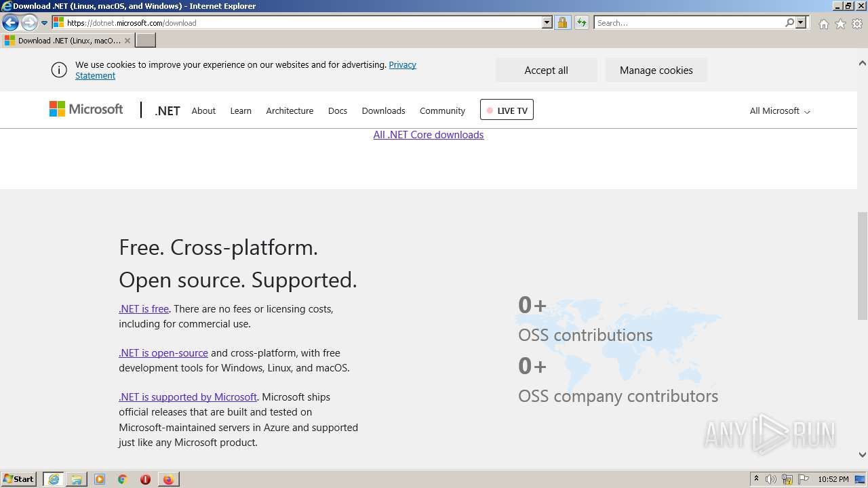Launch Chrome from the taskbar
This screenshot has width=868, height=488.
[x=123, y=479]
